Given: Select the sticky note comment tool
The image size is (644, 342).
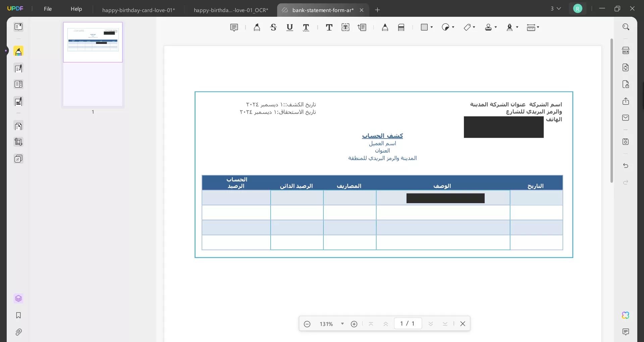Looking at the screenshot, I should (x=234, y=27).
